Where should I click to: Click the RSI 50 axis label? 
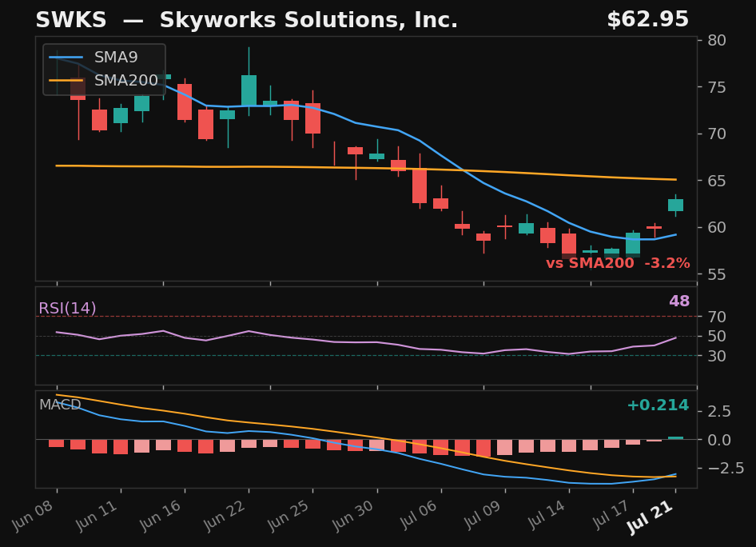pos(717,336)
